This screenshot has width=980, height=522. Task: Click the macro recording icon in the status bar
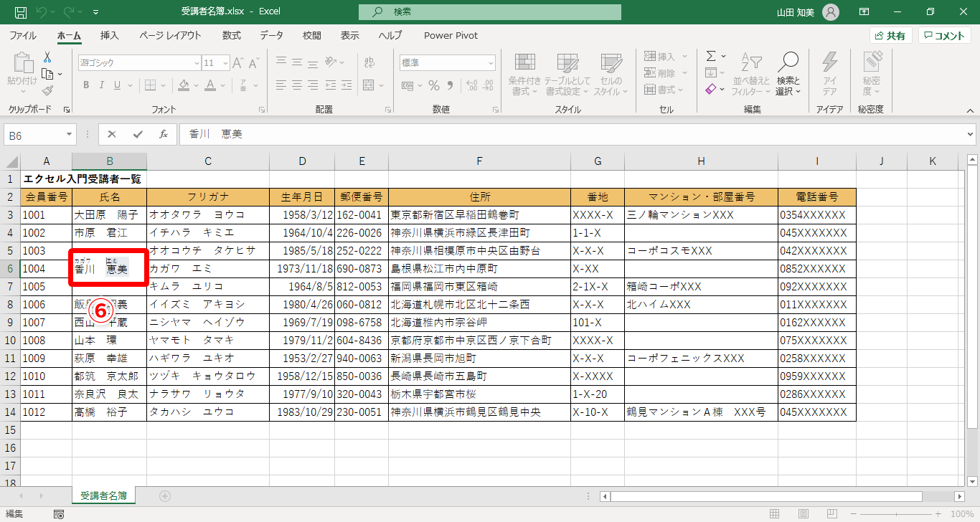click(59, 514)
